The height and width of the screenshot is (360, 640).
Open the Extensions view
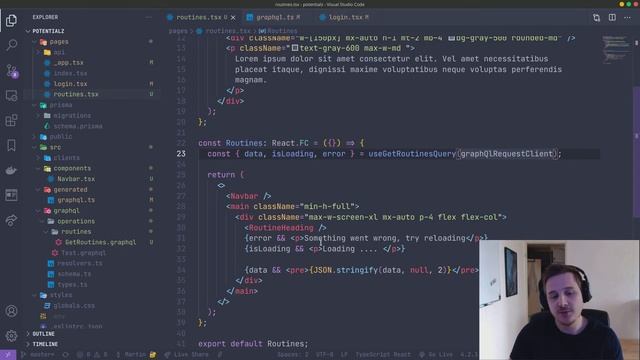coord(11,120)
